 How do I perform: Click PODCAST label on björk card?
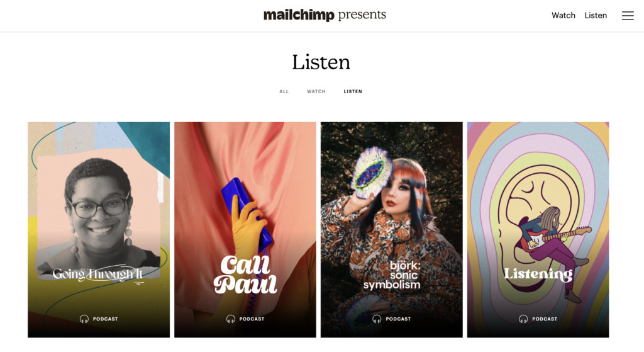[398, 319]
